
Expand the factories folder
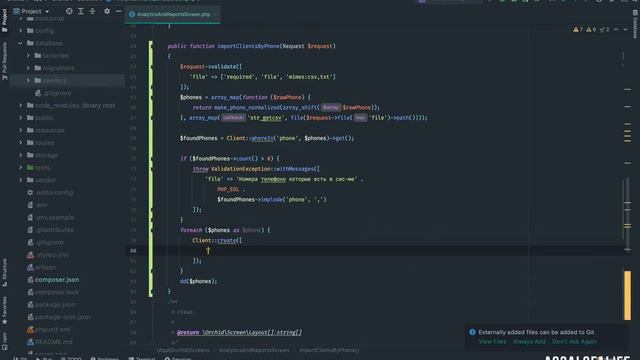[x=28, y=56]
